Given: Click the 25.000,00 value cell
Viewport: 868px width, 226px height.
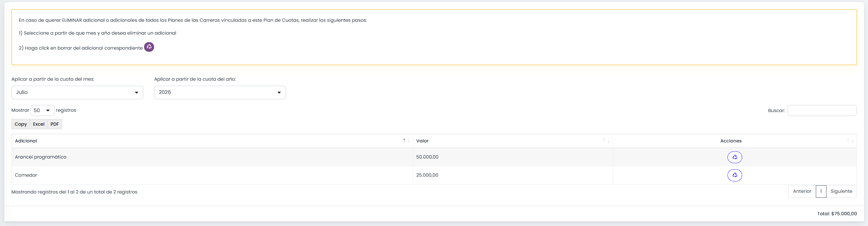Looking at the screenshot, I should pyautogui.click(x=513, y=175).
